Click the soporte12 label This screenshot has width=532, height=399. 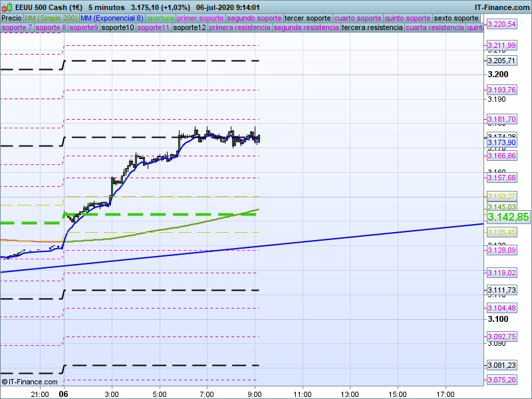point(190,27)
